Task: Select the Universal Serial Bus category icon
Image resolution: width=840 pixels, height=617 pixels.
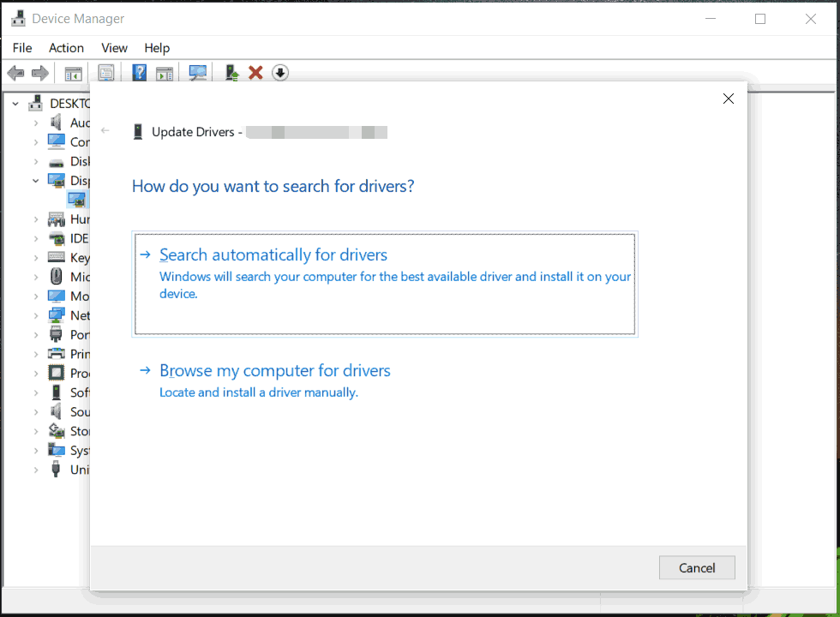Action: (56, 470)
